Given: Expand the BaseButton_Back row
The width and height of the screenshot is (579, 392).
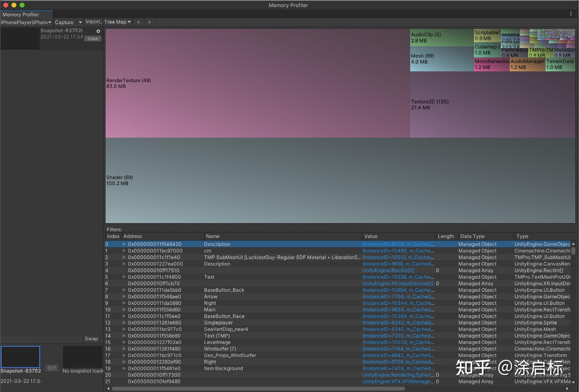Looking at the screenshot, I should (124, 290).
